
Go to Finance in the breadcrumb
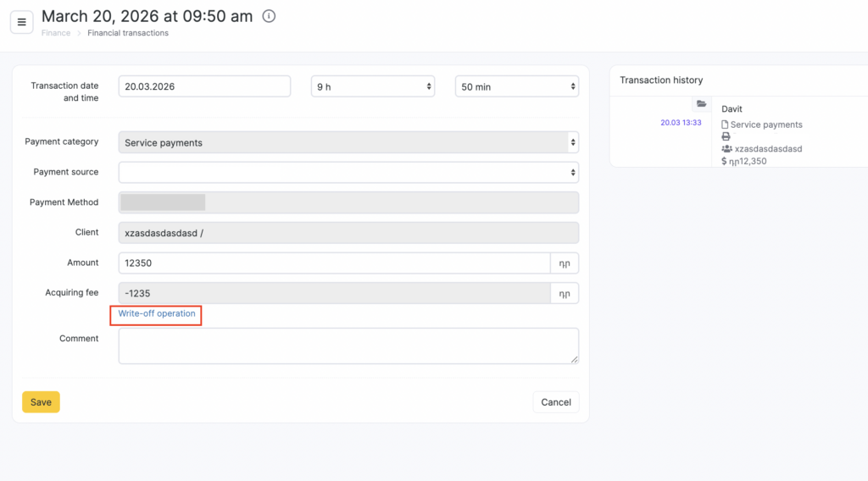coord(56,33)
